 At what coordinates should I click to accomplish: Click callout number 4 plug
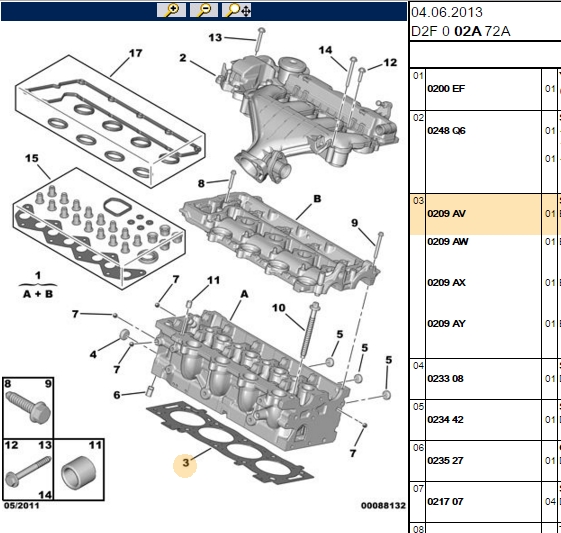[93, 354]
